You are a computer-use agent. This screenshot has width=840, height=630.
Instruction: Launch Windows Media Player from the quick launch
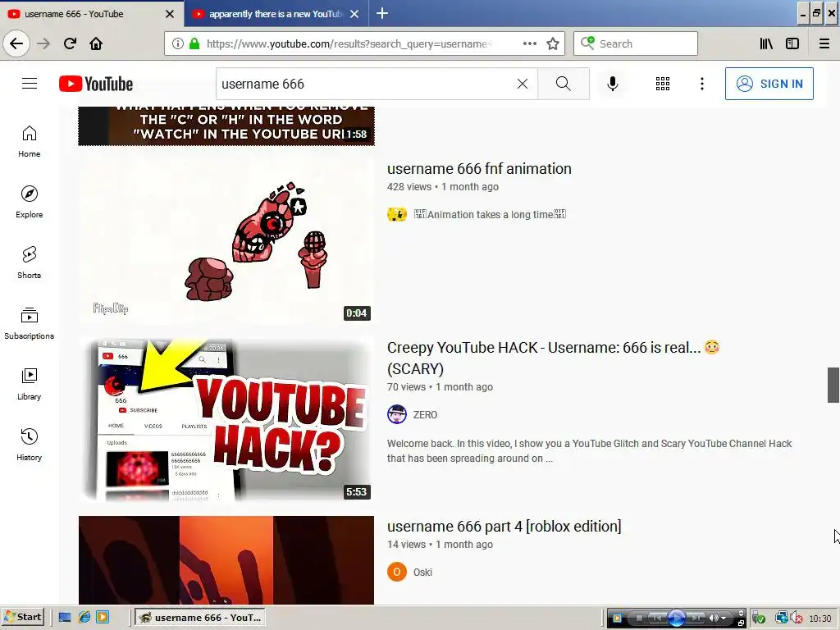coord(103,617)
